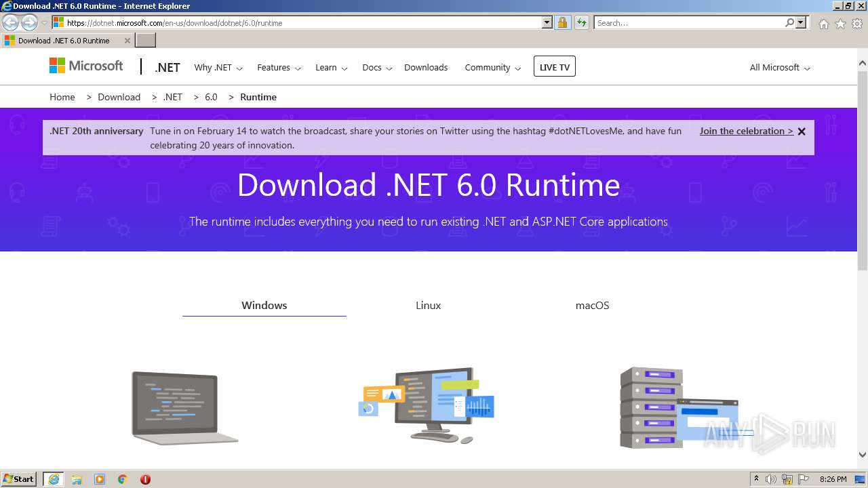Click the search magnifier icon
This screenshot has width=868, height=488.
[789, 22]
